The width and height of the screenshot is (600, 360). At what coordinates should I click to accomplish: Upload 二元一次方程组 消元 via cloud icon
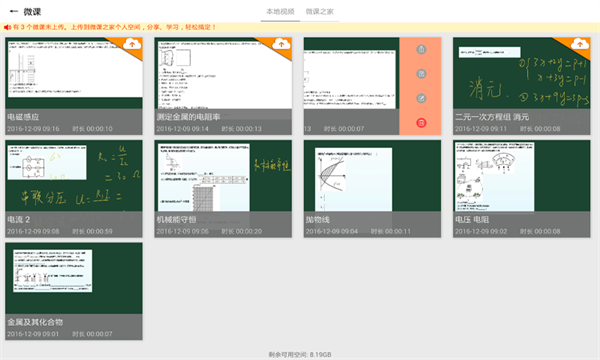click(x=580, y=44)
